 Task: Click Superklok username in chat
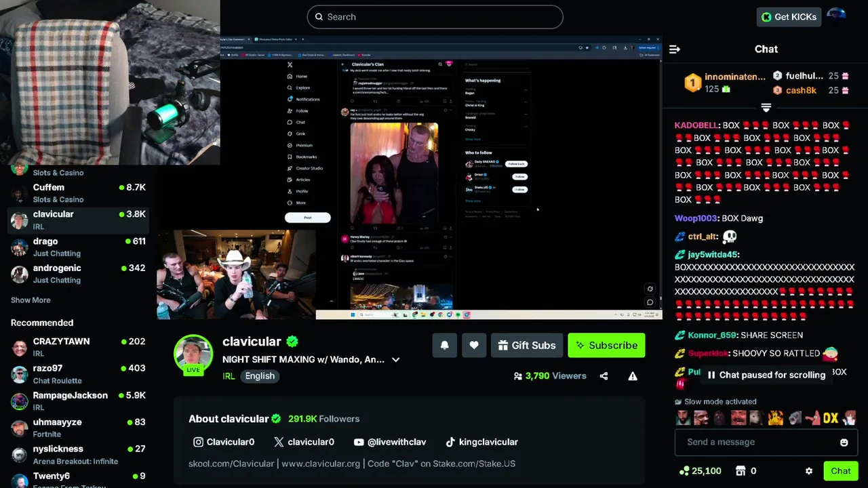pos(709,354)
